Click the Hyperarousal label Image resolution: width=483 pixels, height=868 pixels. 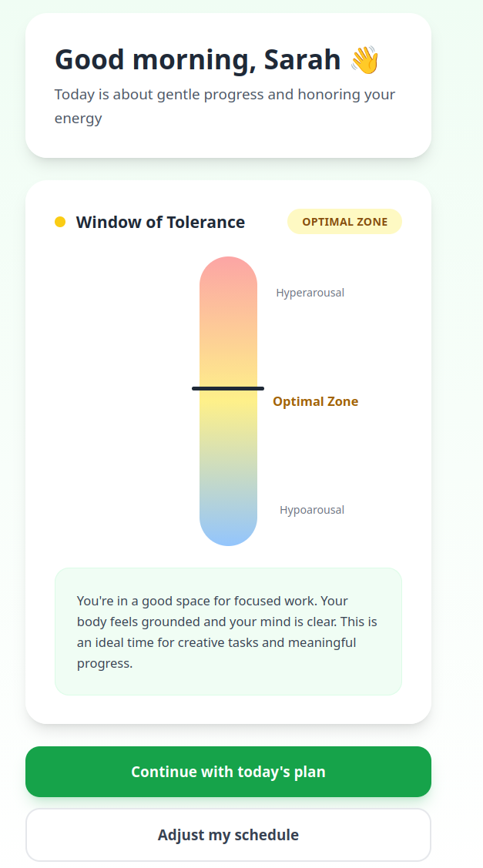pyautogui.click(x=310, y=293)
